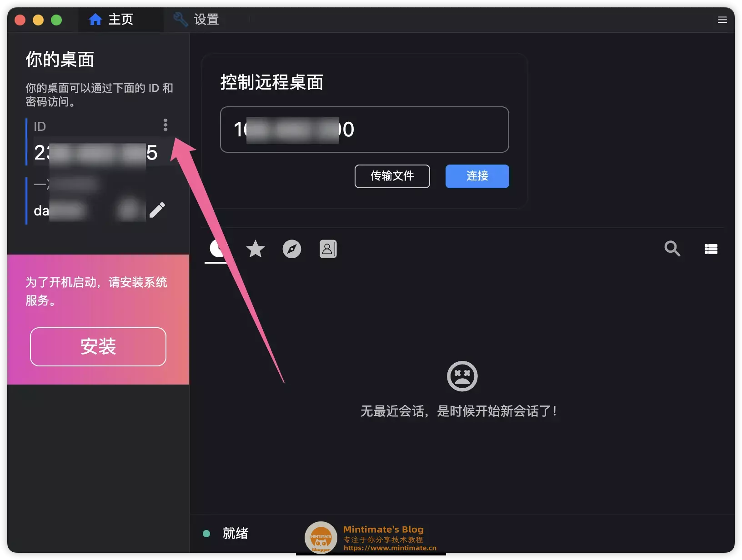Open the address book tab
The height and width of the screenshot is (560, 742).
click(328, 249)
